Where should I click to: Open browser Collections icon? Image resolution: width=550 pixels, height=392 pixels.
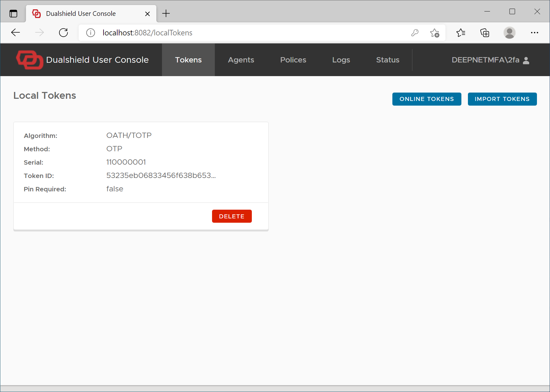485,33
